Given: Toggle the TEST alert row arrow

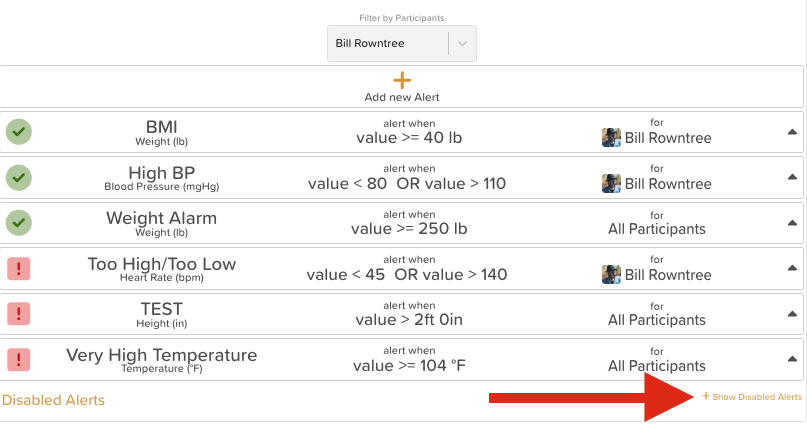Looking at the screenshot, I should pyautogui.click(x=792, y=314).
